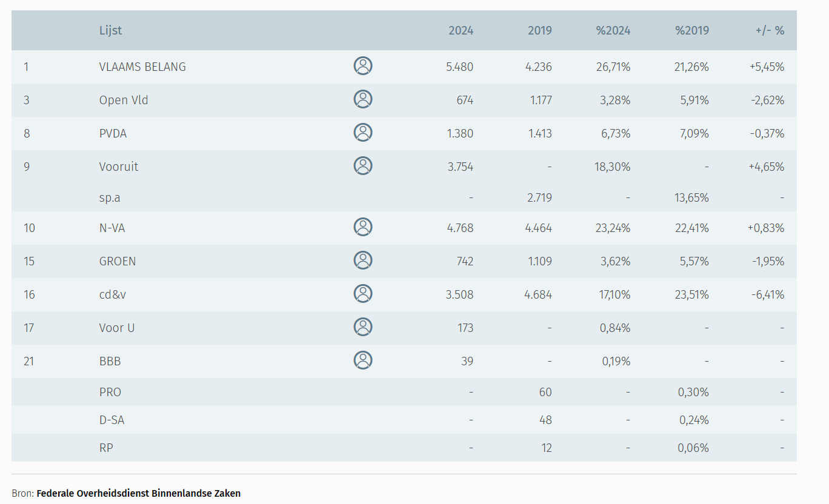Open candidates icon for Open Vld
The image size is (829, 504).
tap(363, 99)
